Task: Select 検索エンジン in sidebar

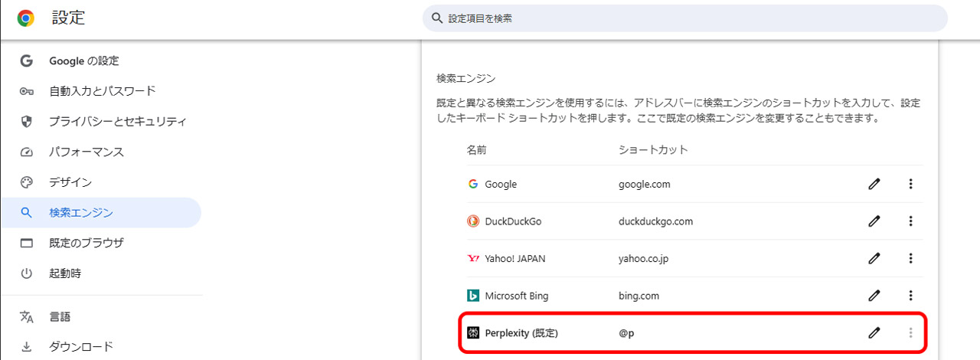Action: point(101,213)
